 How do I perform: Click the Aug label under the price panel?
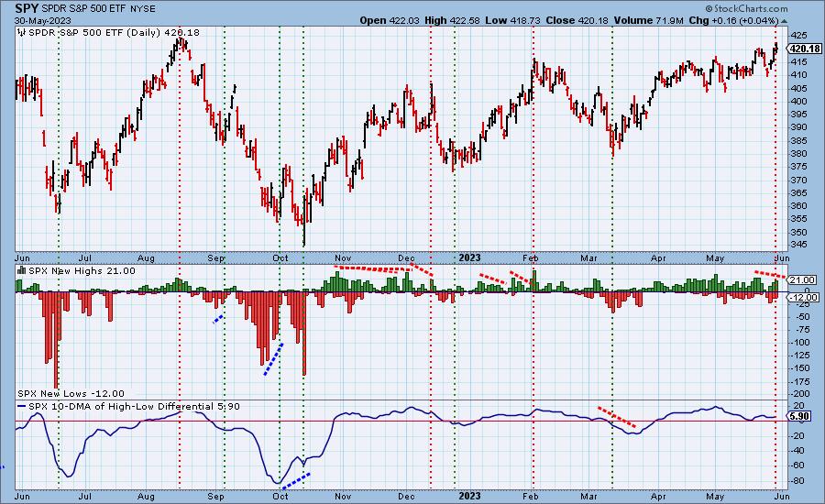click(x=147, y=258)
